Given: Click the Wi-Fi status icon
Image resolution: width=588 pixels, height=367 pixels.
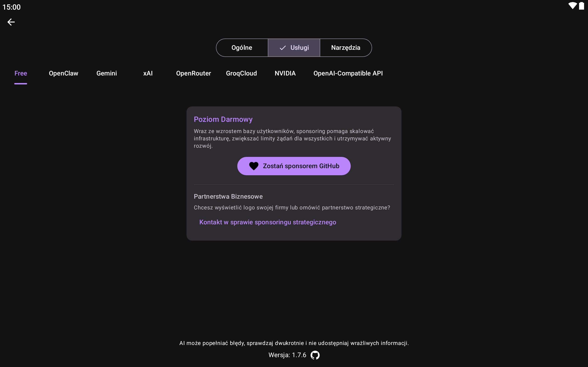Looking at the screenshot, I should pos(572,6).
